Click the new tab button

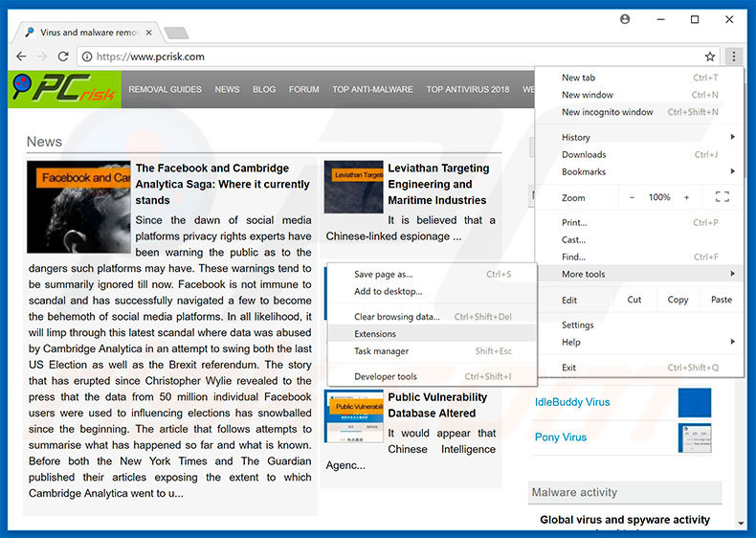click(x=176, y=33)
